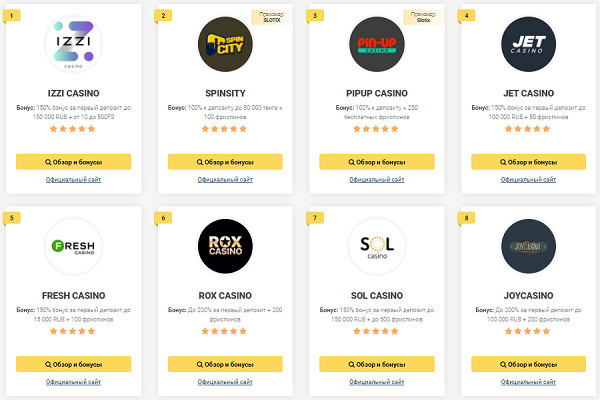Image resolution: width=600 pixels, height=400 pixels.
Task: Click the ROX Casino logo
Action: coord(226,246)
